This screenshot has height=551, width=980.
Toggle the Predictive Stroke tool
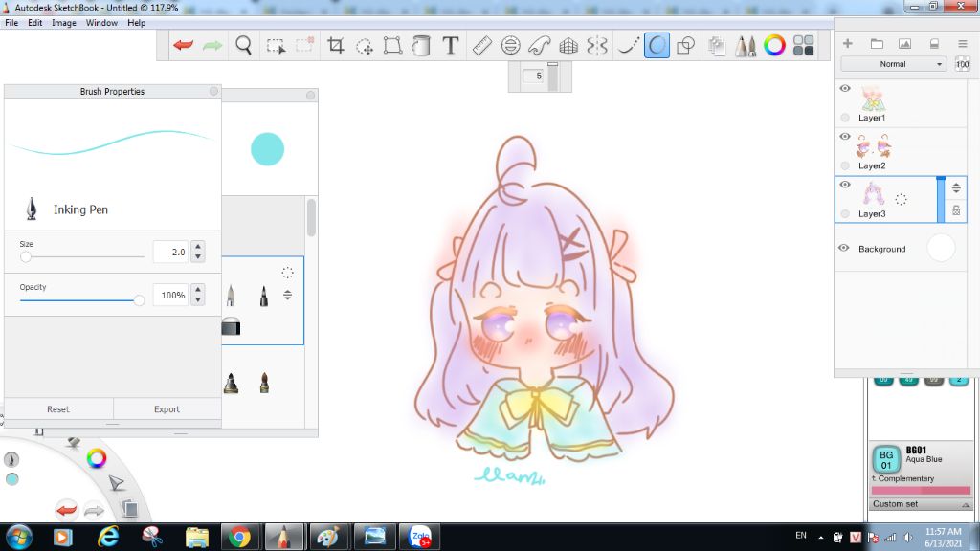click(x=657, y=46)
